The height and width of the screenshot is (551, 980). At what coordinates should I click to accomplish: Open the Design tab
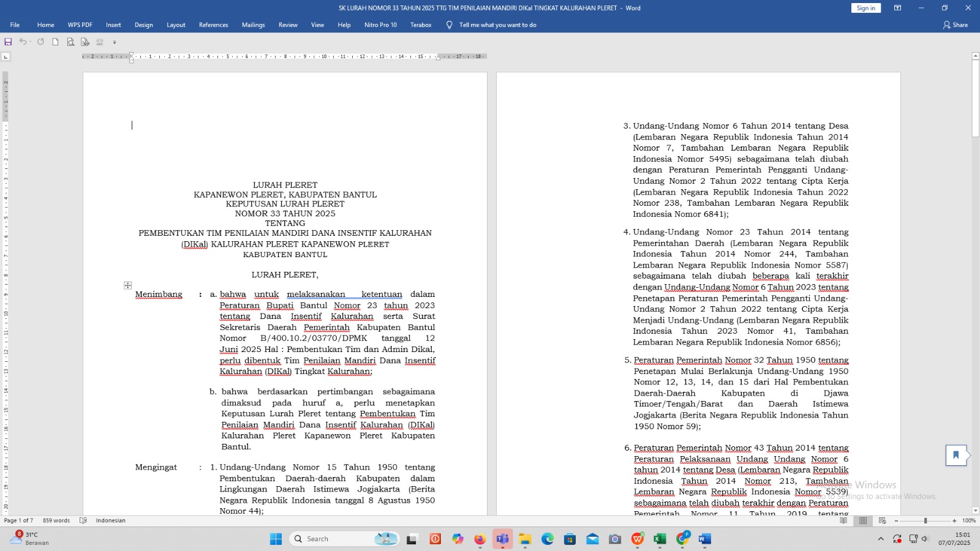pos(144,25)
